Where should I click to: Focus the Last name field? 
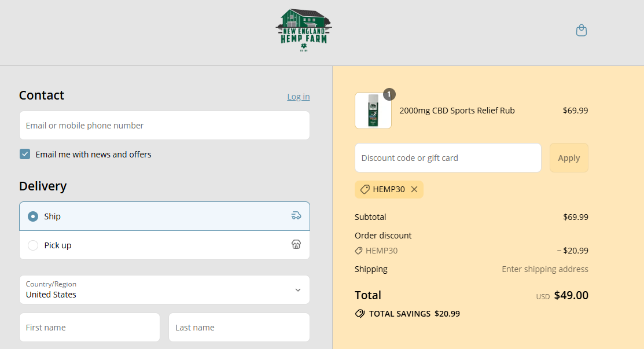coord(239,327)
